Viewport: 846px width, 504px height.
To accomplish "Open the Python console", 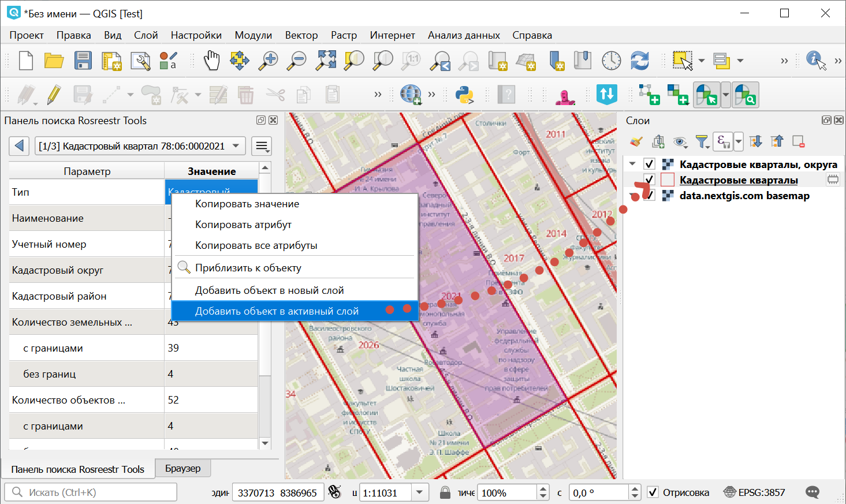I will [x=465, y=95].
